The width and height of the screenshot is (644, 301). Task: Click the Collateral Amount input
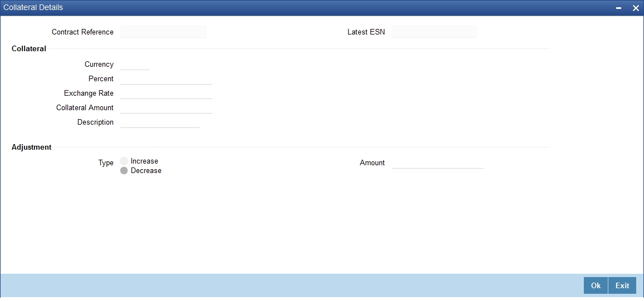(x=167, y=107)
